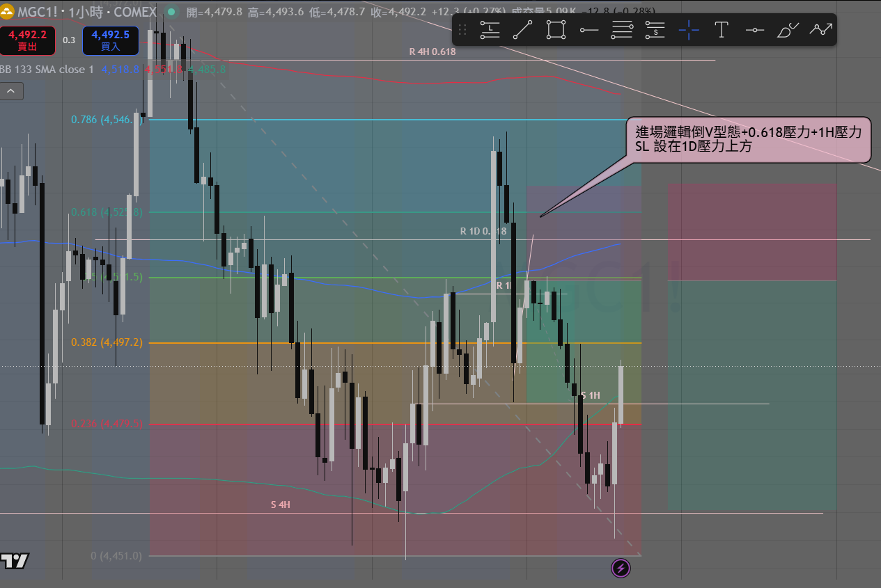Image resolution: width=881 pixels, height=588 pixels.
Task: Select the long position line tool
Action: 490,29
